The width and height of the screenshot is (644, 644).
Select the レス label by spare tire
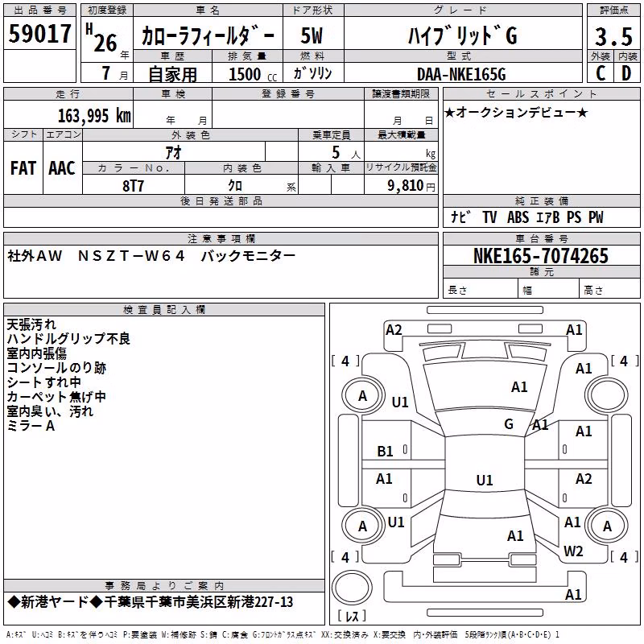pos(352,615)
